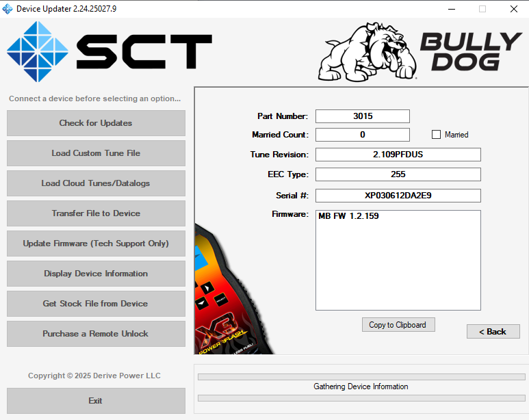Choose Transfer File to Device
The height and width of the screenshot is (420, 529).
point(96,213)
